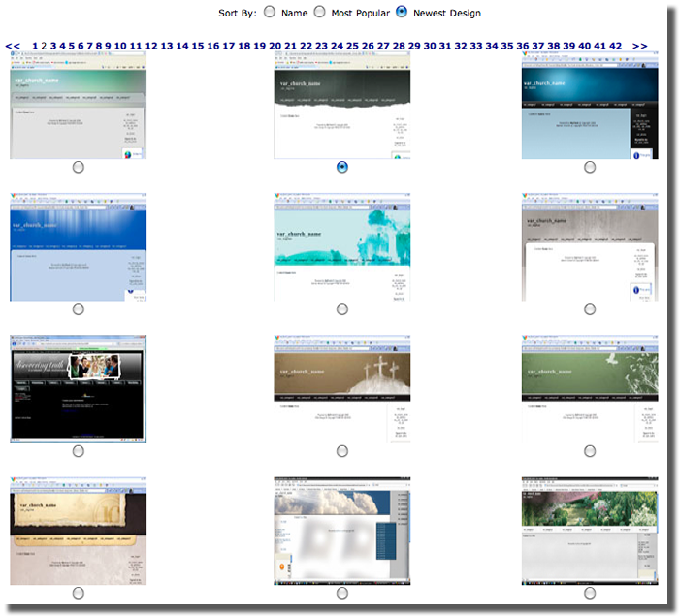
Task: Click the turquoise watercolor church template thumbnail
Action: (x=342, y=246)
